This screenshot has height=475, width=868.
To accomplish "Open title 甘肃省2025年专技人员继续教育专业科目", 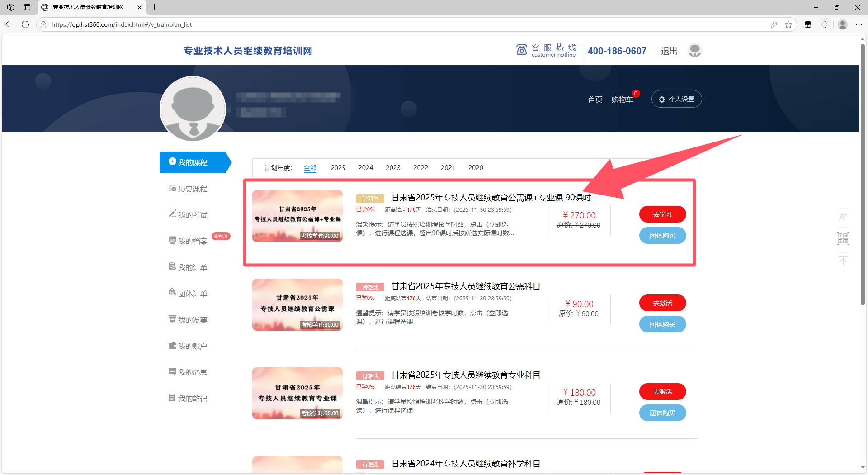I will pyautogui.click(x=466, y=375).
